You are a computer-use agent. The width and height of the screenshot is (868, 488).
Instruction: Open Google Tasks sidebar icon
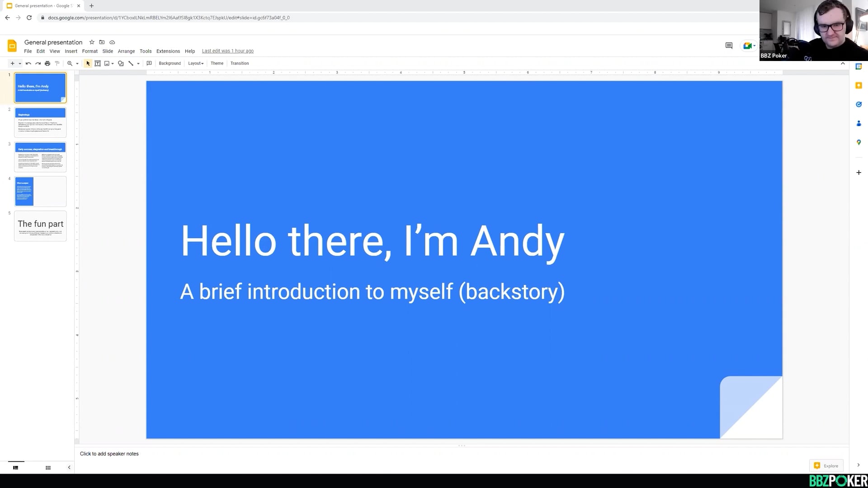click(x=859, y=104)
